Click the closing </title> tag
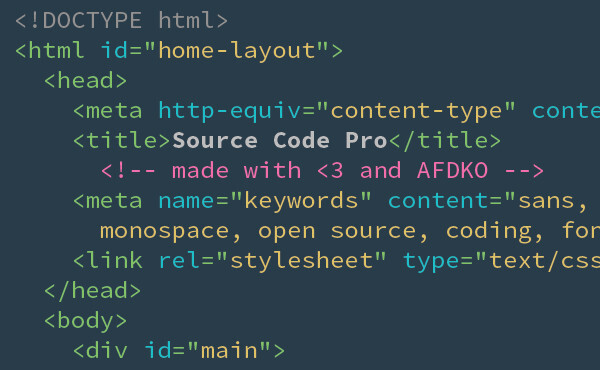 [x=445, y=140]
